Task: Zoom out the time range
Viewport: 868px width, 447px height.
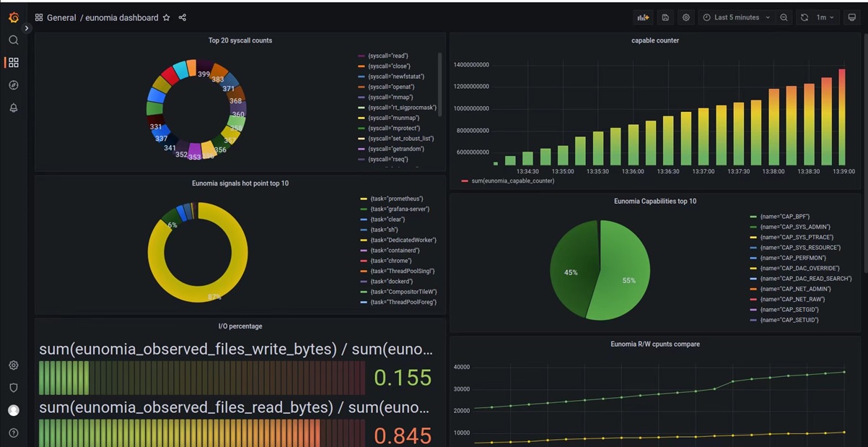Action: (x=784, y=17)
